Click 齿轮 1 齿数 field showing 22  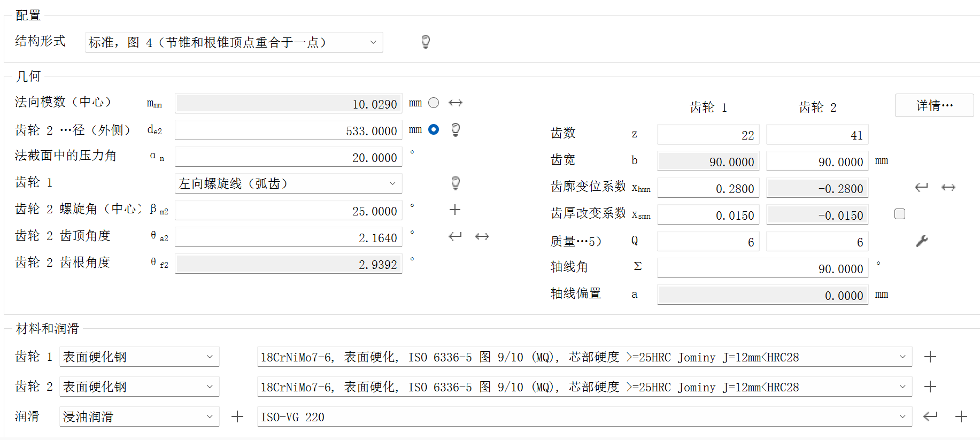pyautogui.click(x=708, y=134)
